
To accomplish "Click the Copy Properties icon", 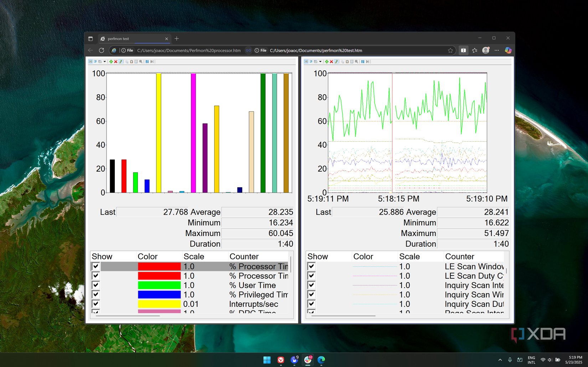I will pyautogui.click(x=127, y=62).
